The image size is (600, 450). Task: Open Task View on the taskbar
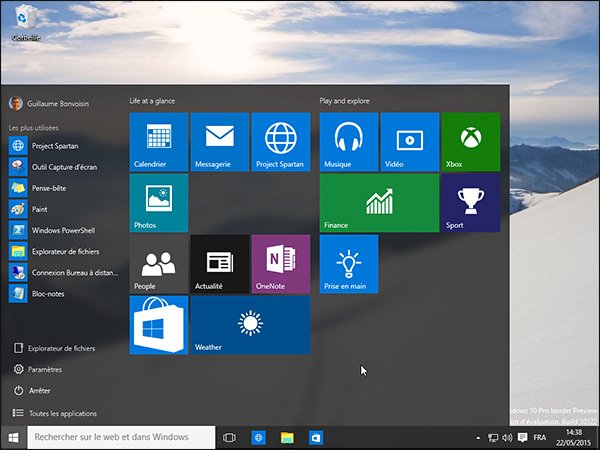pyautogui.click(x=229, y=437)
